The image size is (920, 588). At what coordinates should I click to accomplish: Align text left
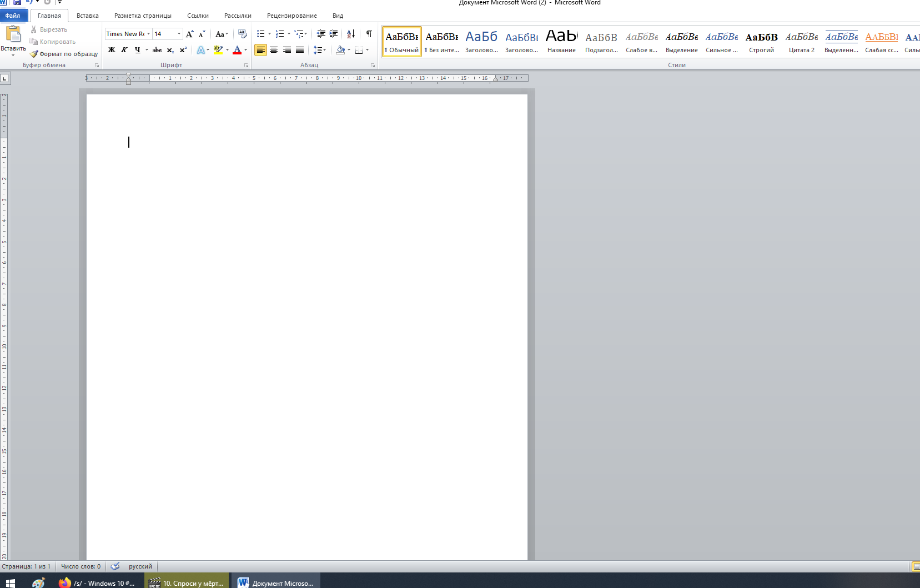point(260,50)
